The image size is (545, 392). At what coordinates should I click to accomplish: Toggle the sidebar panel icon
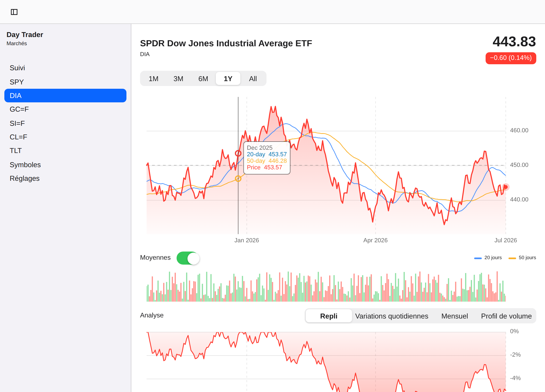click(14, 12)
